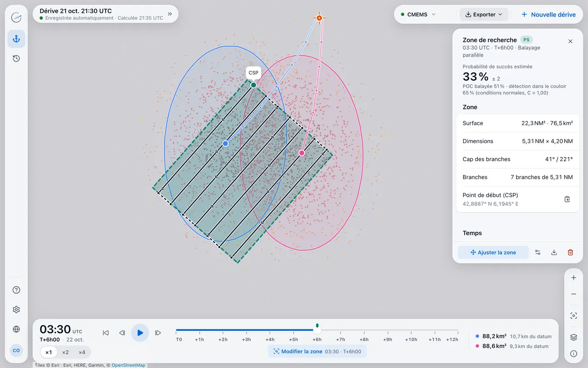The image size is (588, 368).
Task: Open the history view in sidebar
Action: click(17, 58)
